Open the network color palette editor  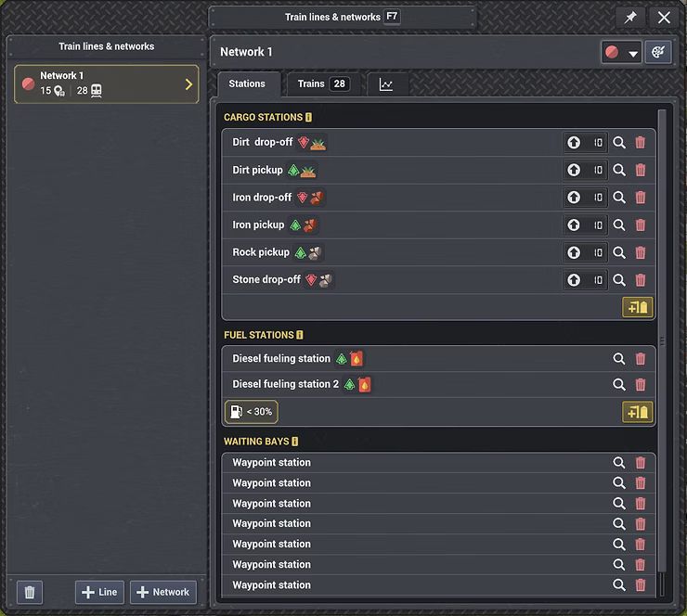[658, 52]
